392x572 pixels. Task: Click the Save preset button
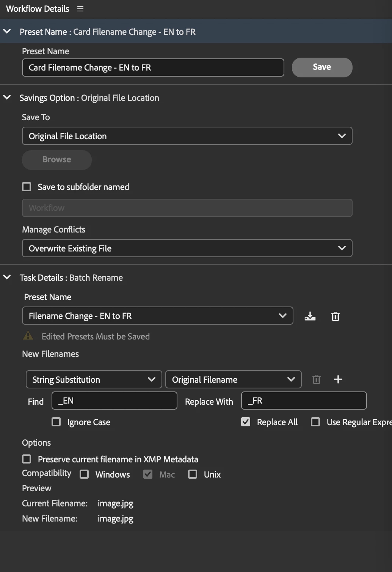(x=322, y=67)
